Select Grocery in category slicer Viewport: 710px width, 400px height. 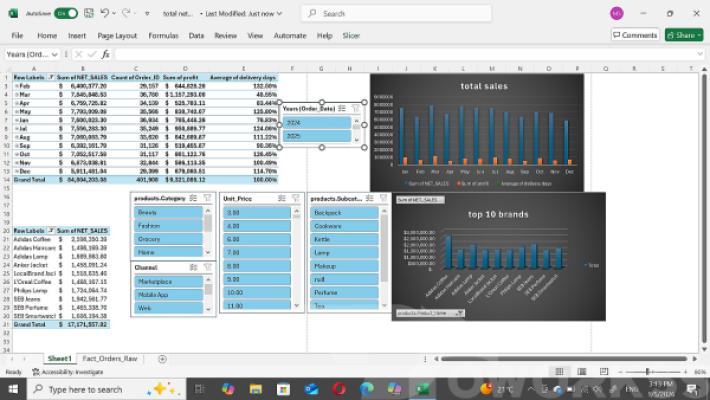[x=168, y=239]
